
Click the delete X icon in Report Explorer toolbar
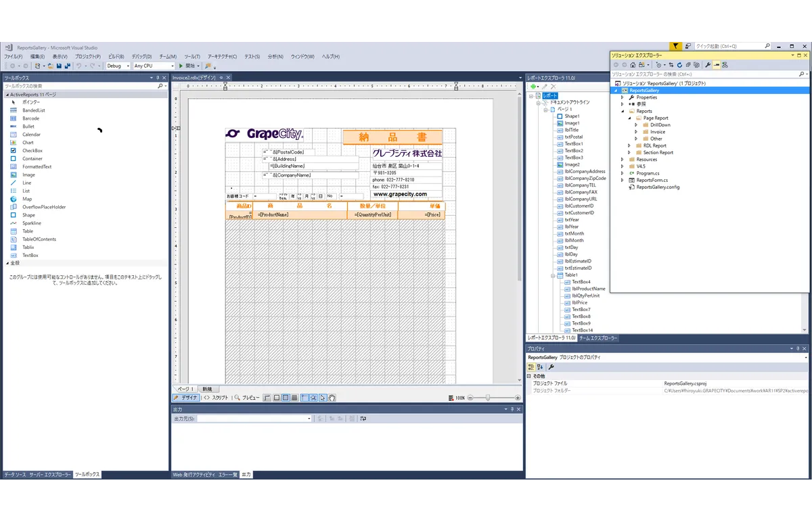pyautogui.click(x=554, y=87)
